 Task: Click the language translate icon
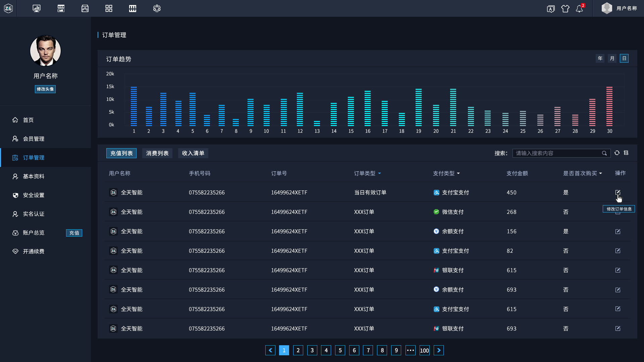click(551, 9)
